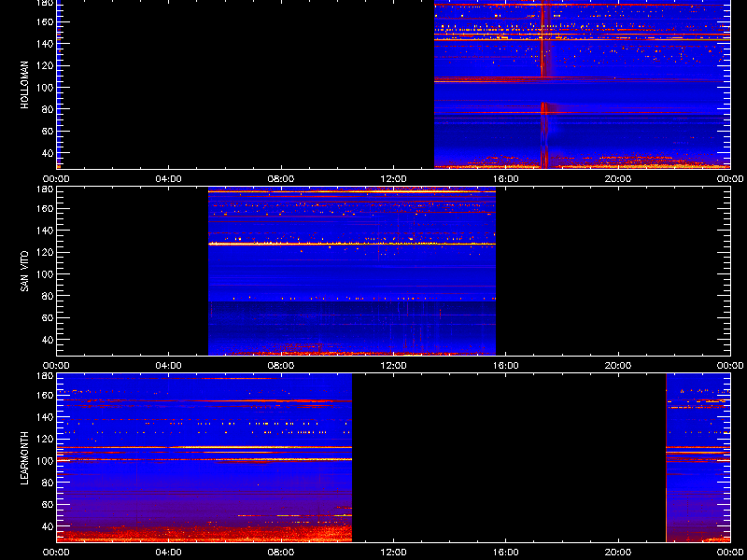The width and height of the screenshot is (747, 560).
Task: Pick the 08:00 tick under San Vito plot
Action: [x=281, y=366]
